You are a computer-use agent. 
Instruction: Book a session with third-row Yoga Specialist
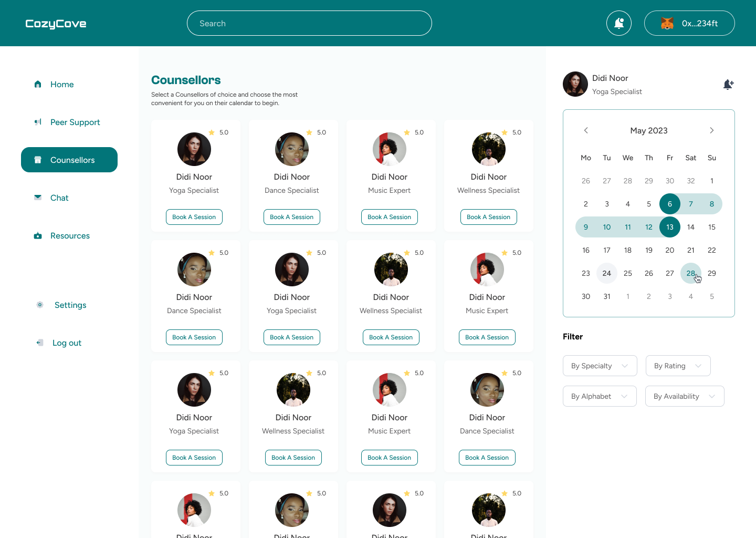(194, 458)
